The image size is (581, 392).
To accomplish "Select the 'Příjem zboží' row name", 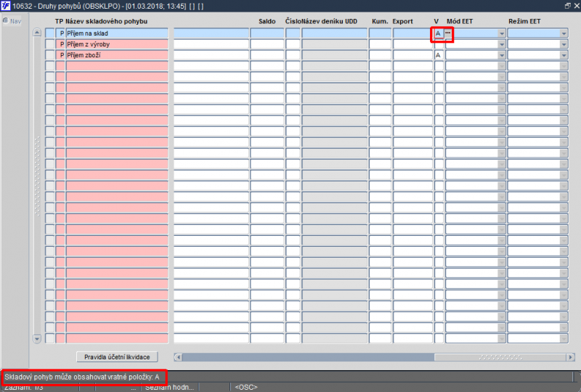I will point(117,55).
